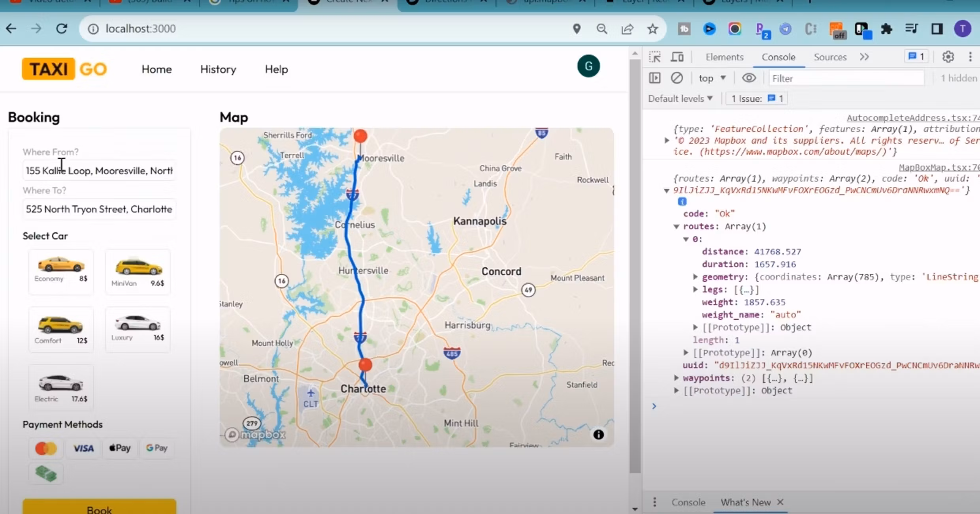The height and width of the screenshot is (514, 980).
Task: Click the DevTools inspect element icon
Action: pos(655,57)
